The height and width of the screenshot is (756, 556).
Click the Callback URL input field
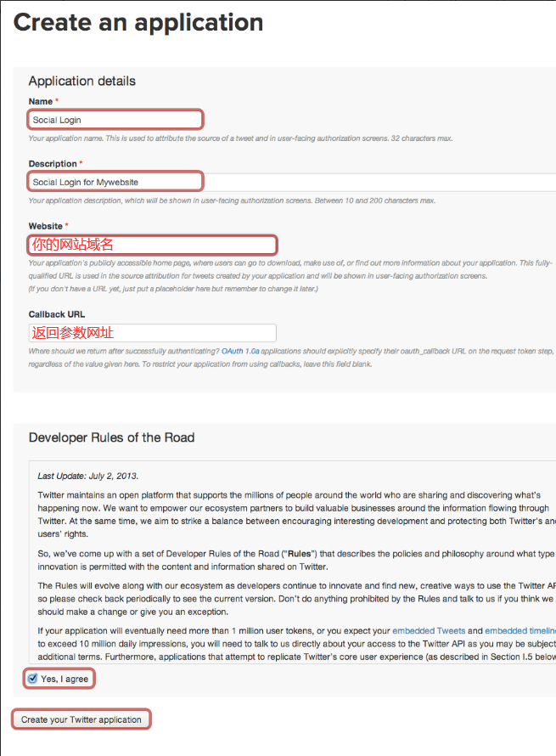pos(152,333)
